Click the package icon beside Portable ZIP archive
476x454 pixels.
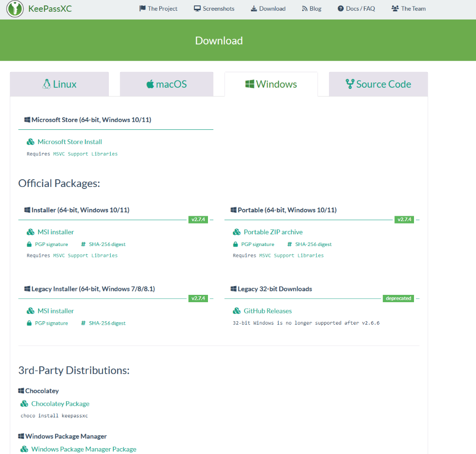coord(237,232)
